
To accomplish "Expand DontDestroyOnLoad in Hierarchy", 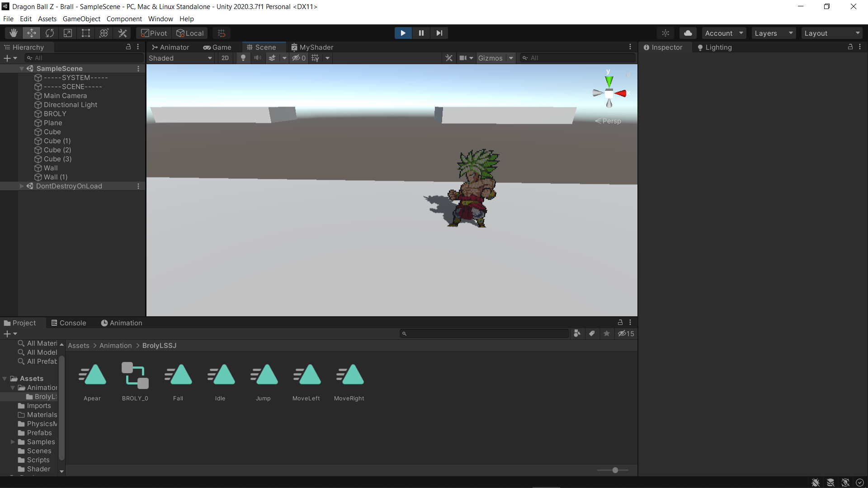I will click(x=21, y=186).
